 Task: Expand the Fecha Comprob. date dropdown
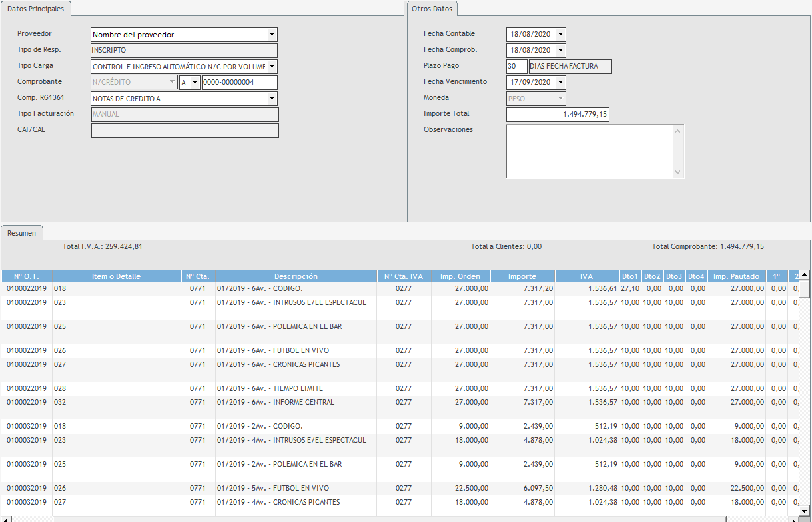click(560, 51)
